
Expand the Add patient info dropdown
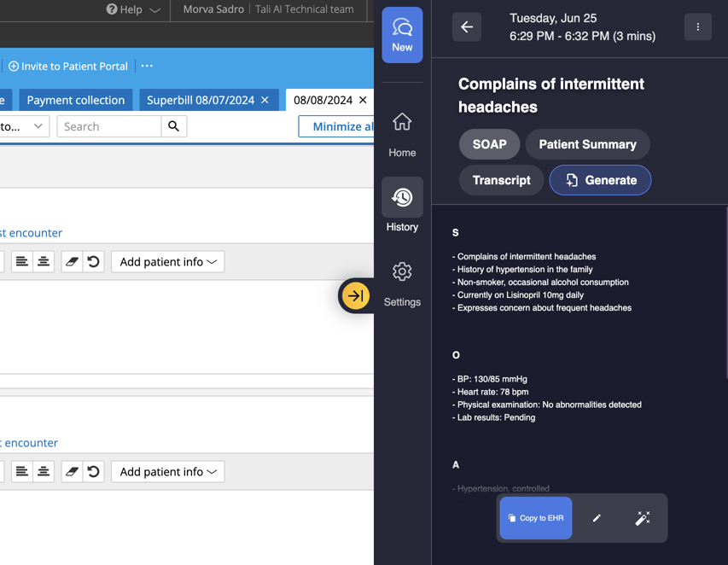click(167, 262)
